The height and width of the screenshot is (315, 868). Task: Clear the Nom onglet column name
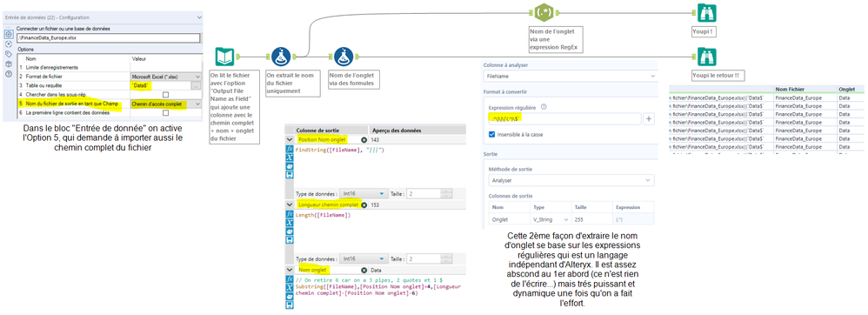[364, 270]
